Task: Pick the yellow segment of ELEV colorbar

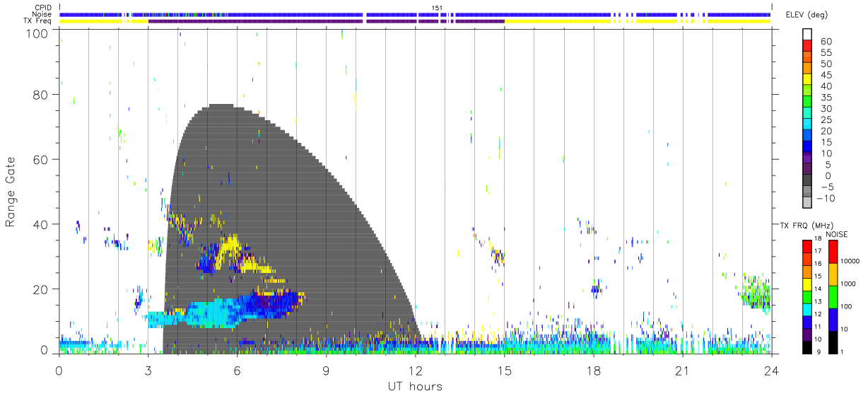Action: point(807,81)
